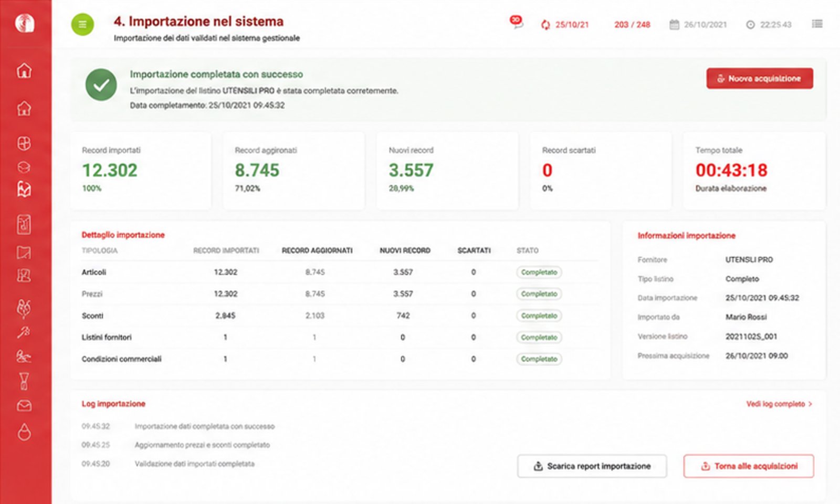Select the Completato status for Listini fornitori

(x=539, y=338)
